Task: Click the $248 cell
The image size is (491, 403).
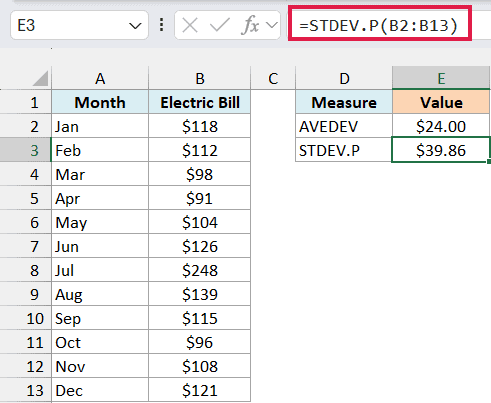Action: (x=199, y=270)
